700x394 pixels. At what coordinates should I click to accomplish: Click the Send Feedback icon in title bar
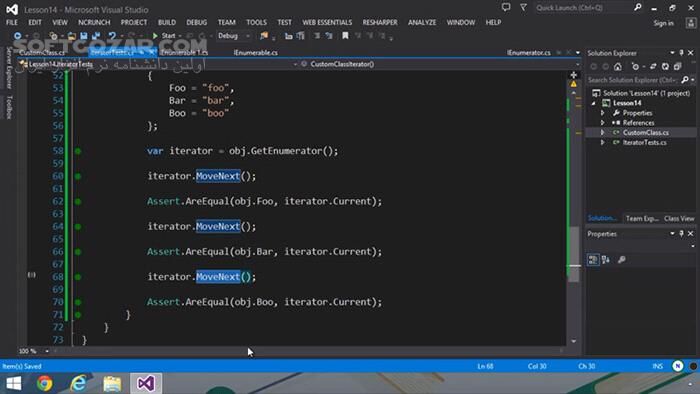[506, 8]
